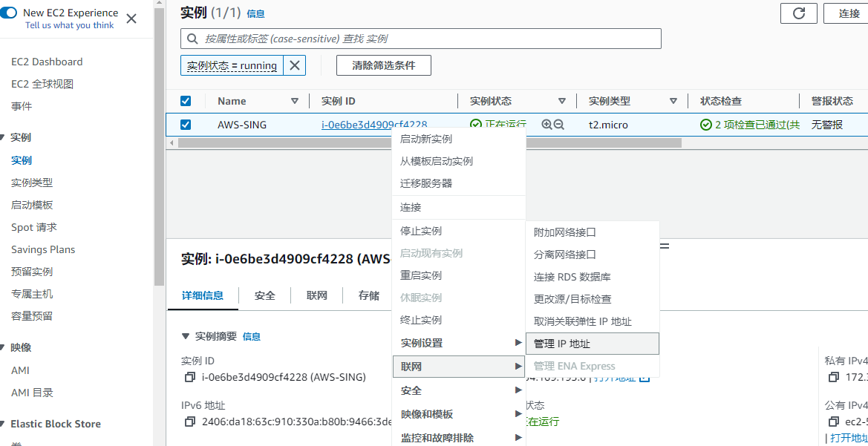
Task: Toggle the select-all checkbox in table header
Action: coord(186,101)
